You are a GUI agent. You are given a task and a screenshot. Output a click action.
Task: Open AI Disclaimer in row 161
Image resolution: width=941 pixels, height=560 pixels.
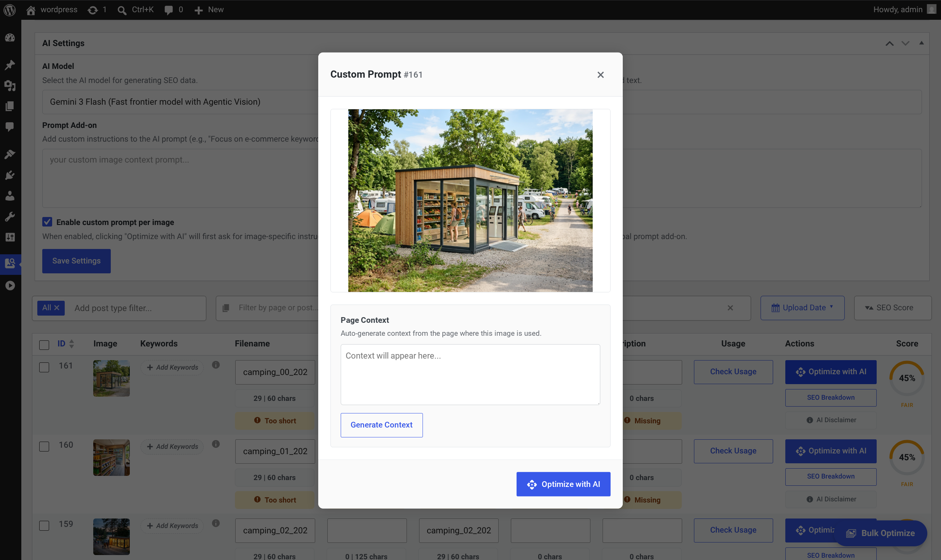click(831, 420)
